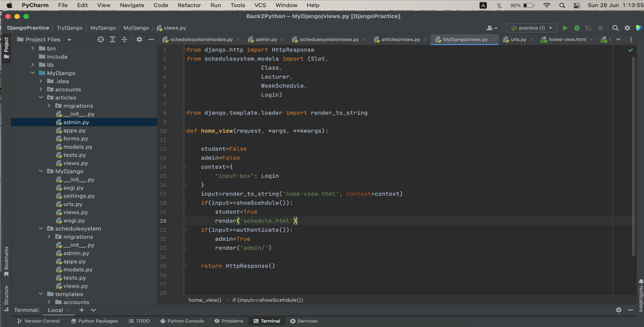Image resolution: width=644 pixels, height=327 pixels.
Task: Expand the .idea folder
Action: pyautogui.click(x=41, y=81)
